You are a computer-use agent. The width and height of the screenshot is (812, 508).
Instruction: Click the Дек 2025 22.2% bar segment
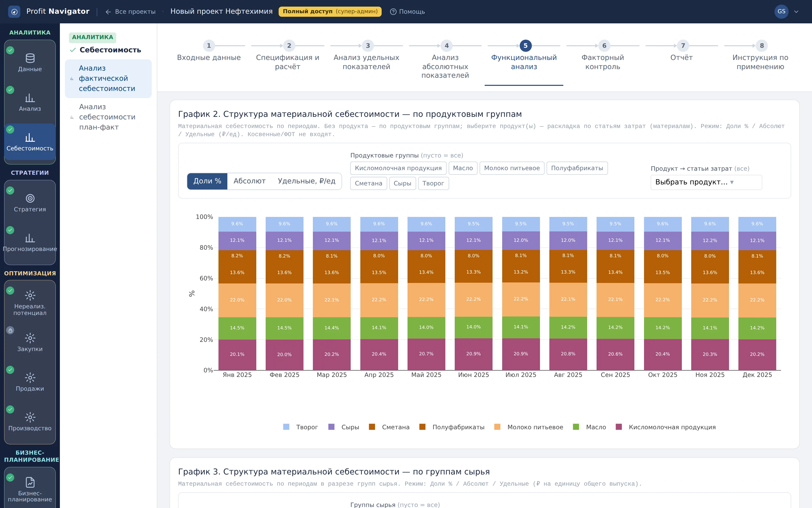757,300
